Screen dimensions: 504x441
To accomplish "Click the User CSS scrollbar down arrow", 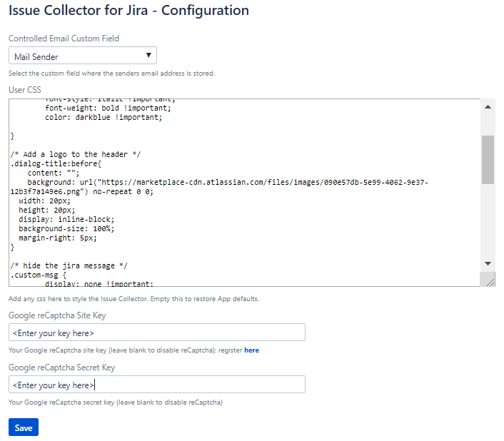I will [x=488, y=263].
